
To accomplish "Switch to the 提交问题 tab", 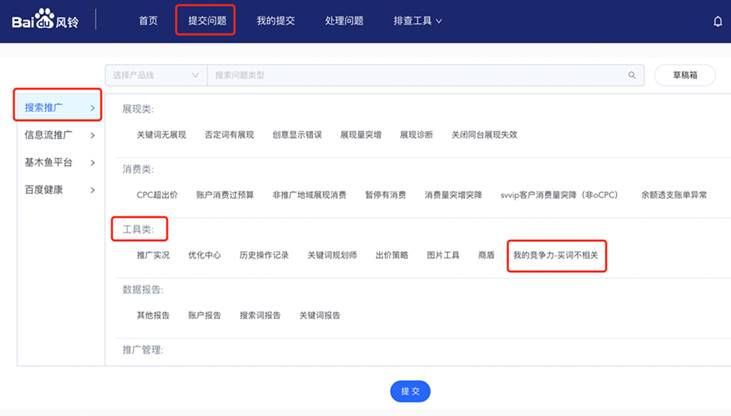I will pyautogui.click(x=205, y=21).
